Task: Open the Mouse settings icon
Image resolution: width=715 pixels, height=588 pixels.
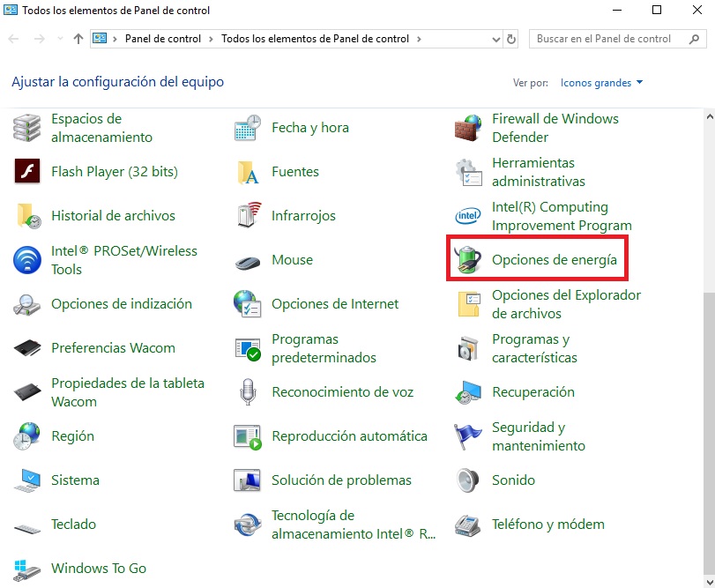Action: [x=248, y=263]
